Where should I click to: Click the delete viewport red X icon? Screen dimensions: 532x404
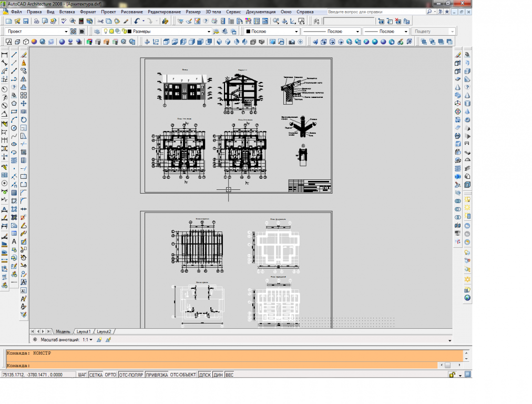click(x=398, y=21)
